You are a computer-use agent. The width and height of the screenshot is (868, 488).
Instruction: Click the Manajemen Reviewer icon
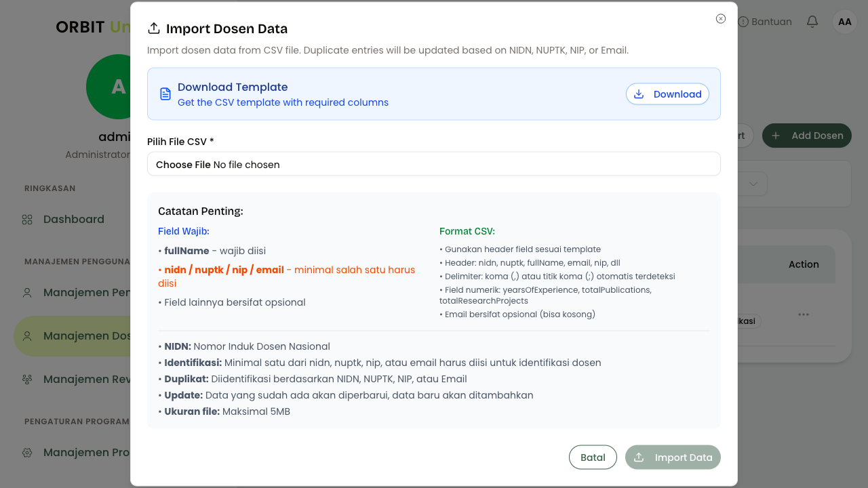point(27,380)
